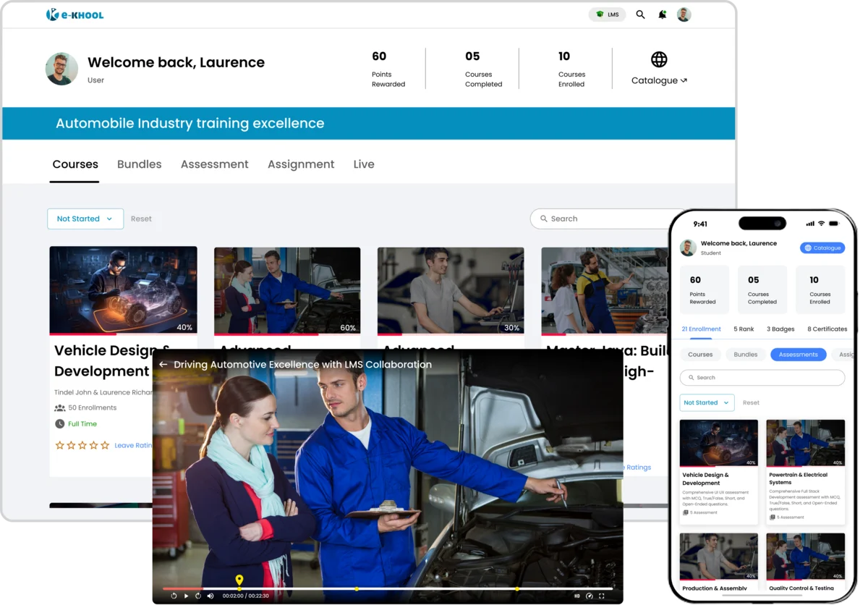Viewport: 868px width, 613px height.
Task: Select the green LMS graduation cap badge
Action: pos(600,14)
